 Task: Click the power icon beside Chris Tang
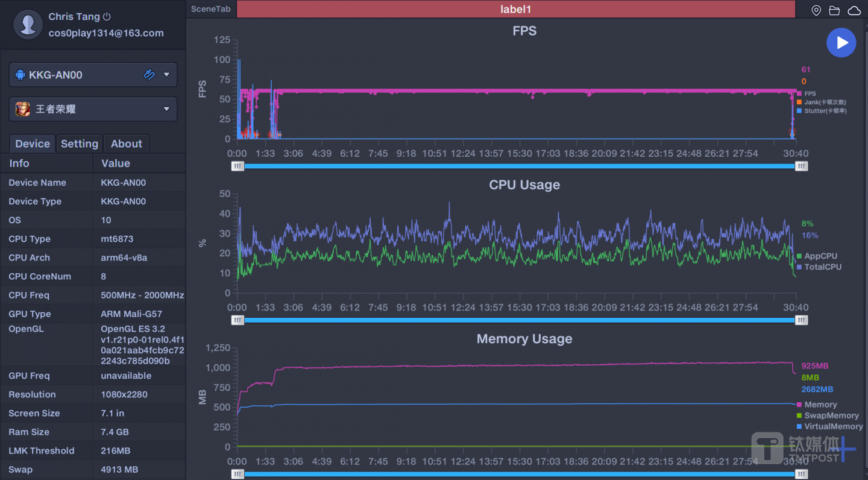pos(107,17)
